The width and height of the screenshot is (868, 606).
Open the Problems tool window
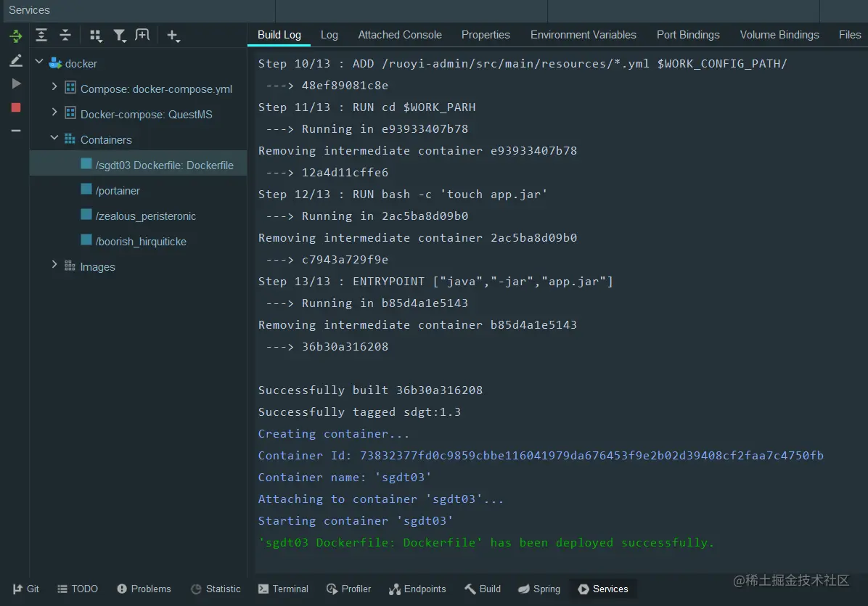[x=144, y=589]
